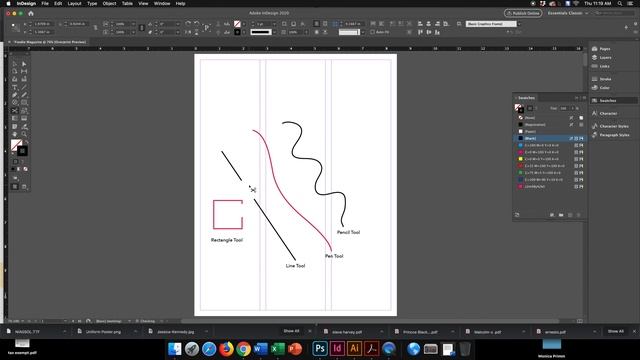Open the Swatches panel flyout menu
This screenshot has width=640, height=360.
pos(584,98)
